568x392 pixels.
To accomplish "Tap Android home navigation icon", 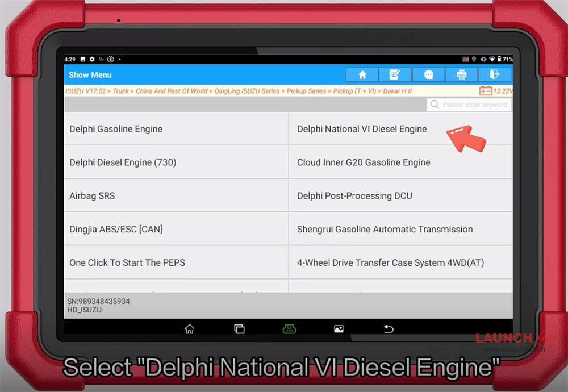I will 189,329.
